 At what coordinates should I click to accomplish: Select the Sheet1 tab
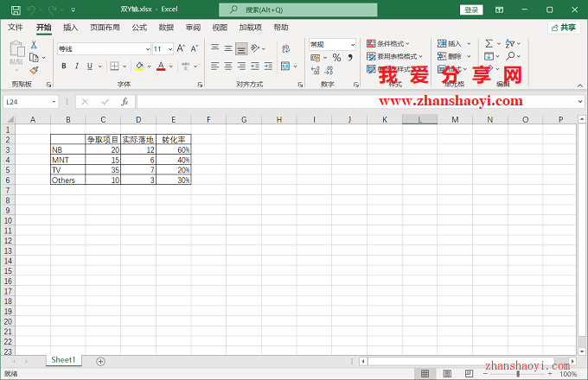click(63, 360)
